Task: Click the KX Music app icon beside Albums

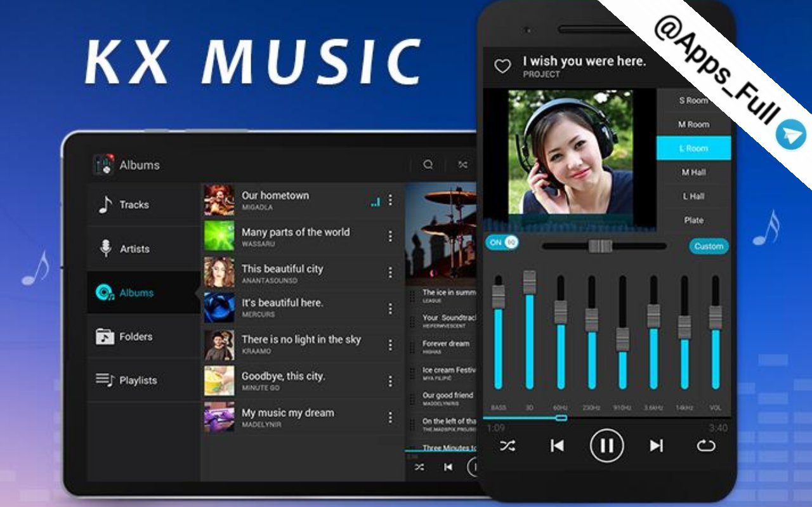Action: pyautogui.click(x=103, y=165)
